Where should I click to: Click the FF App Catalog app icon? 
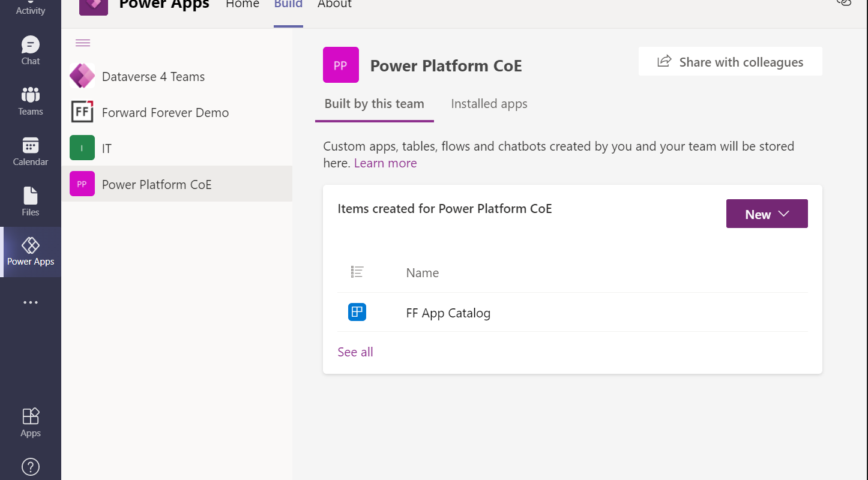pyautogui.click(x=357, y=312)
